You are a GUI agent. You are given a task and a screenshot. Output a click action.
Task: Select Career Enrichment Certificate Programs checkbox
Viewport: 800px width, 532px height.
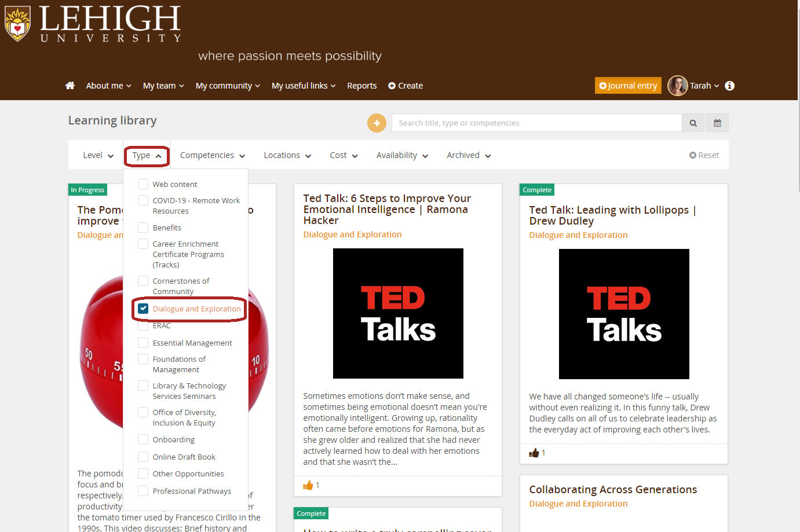[143, 244]
